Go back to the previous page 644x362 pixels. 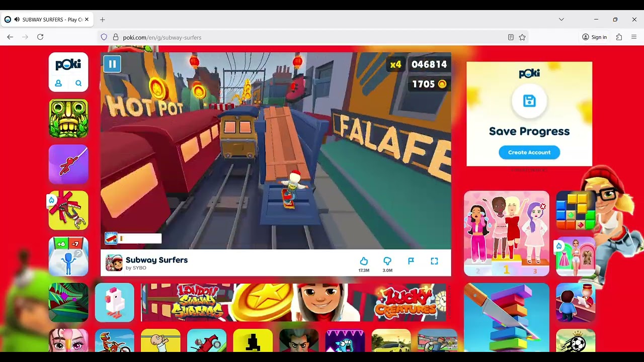tap(10, 37)
